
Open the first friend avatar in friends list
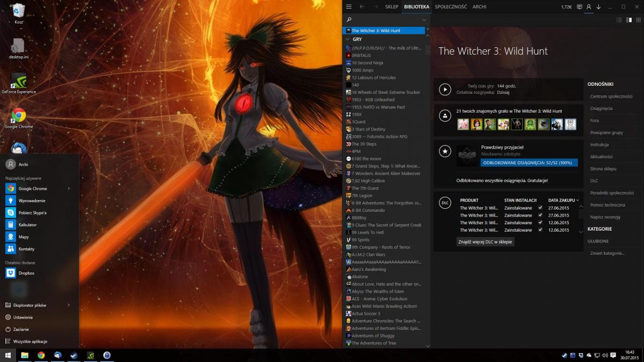tap(463, 124)
